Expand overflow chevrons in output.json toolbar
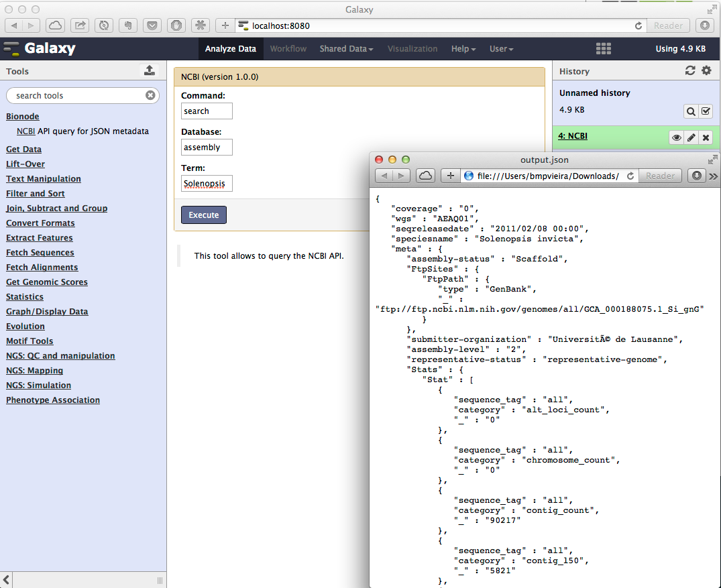This screenshot has height=588, width=721. [713, 176]
